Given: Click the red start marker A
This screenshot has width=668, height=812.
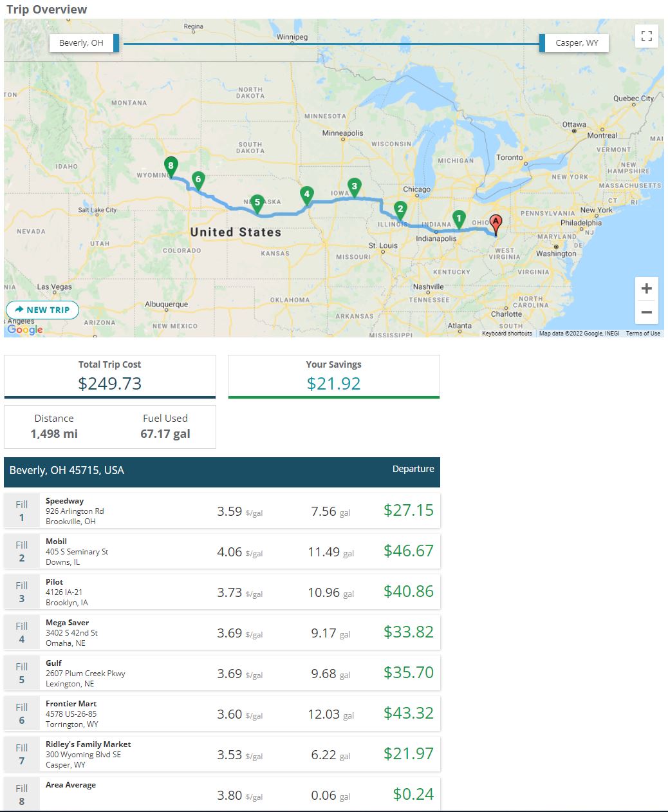Looking at the screenshot, I should tap(495, 223).
